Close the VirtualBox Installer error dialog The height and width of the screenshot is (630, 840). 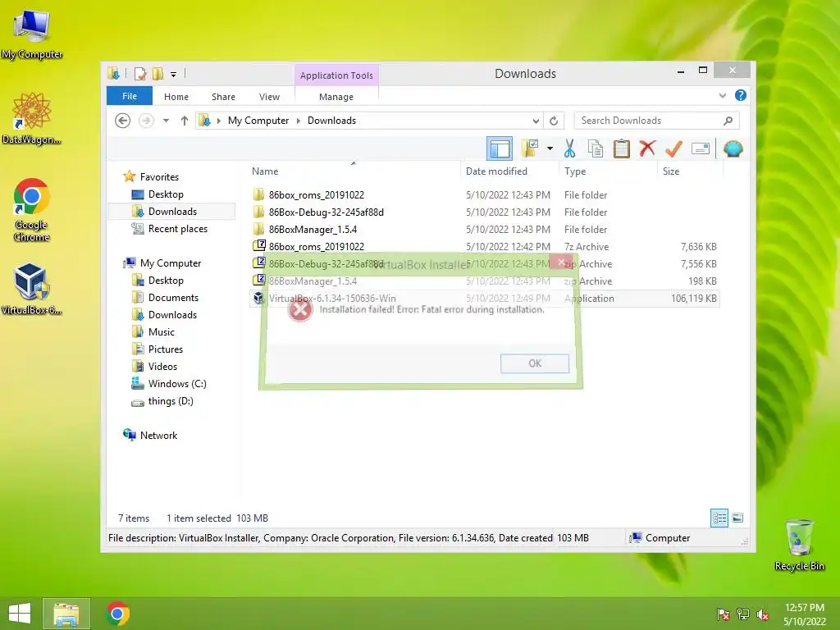point(561,262)
